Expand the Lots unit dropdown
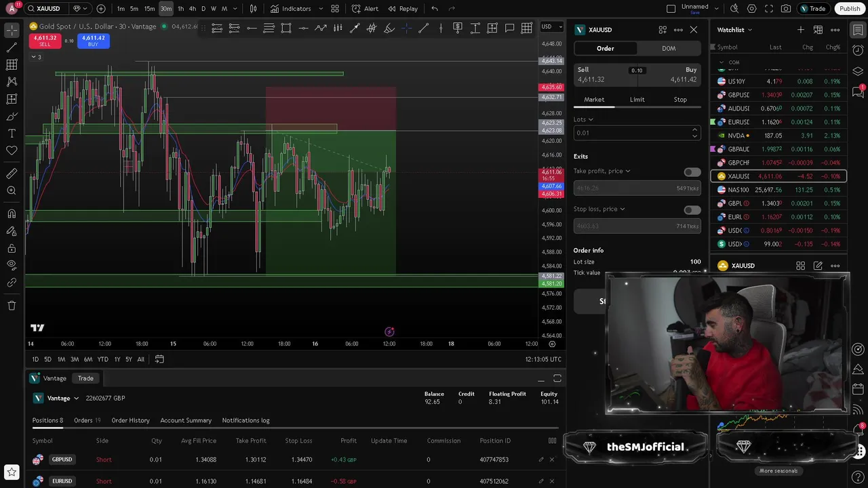868x488 pixels. [x=583, y=119]
